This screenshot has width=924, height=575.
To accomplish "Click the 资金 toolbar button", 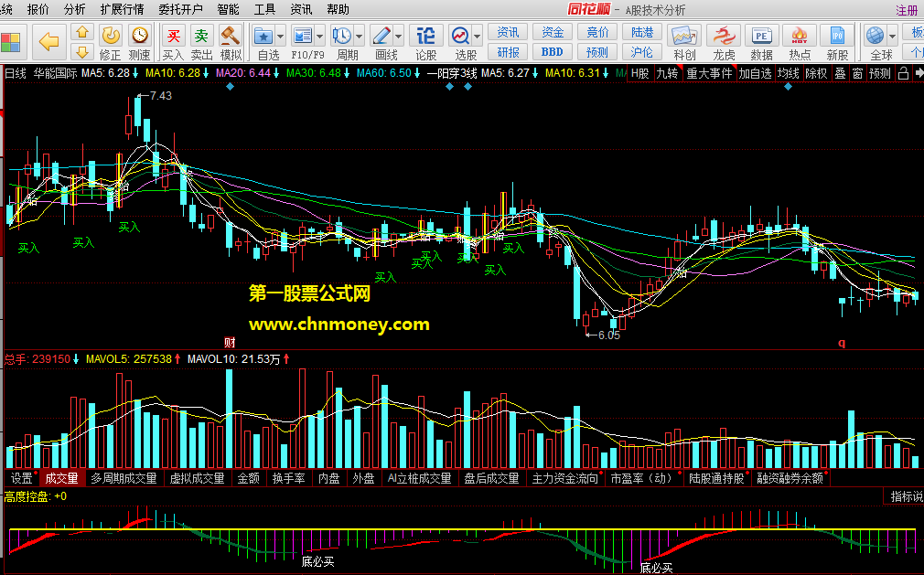I will point(553,32).
